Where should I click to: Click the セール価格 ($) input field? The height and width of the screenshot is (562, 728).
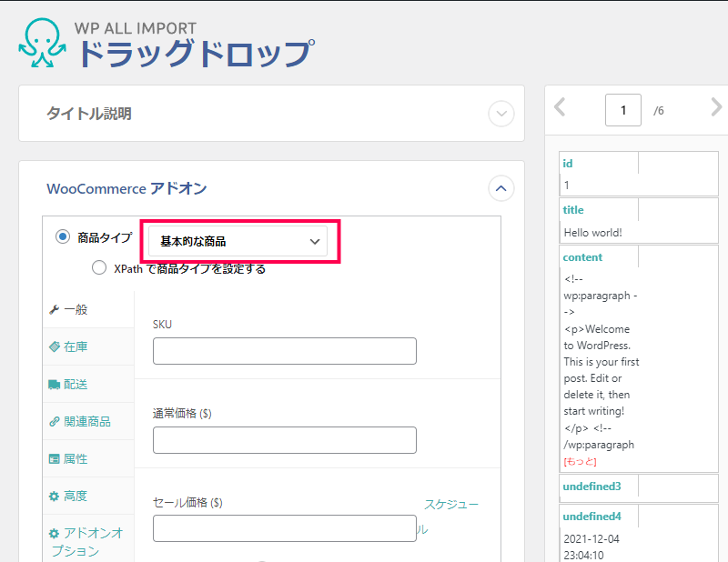[285, 528]
